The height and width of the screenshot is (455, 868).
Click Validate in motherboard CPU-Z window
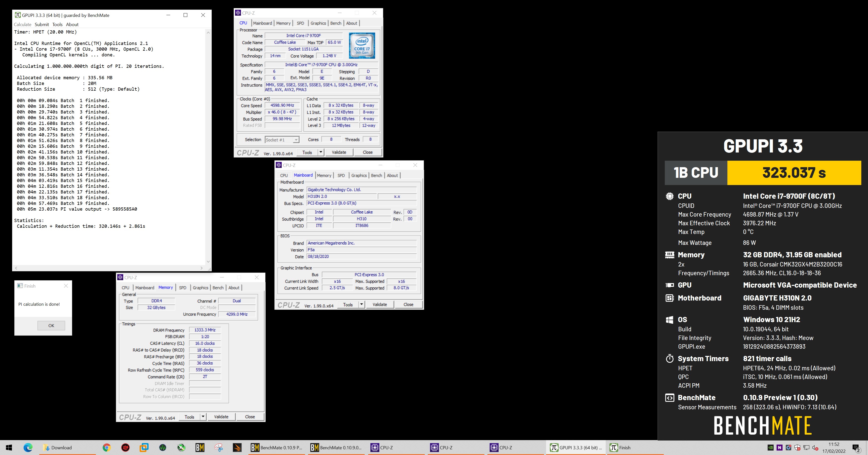pyautogui.click(x=380, y=304)
